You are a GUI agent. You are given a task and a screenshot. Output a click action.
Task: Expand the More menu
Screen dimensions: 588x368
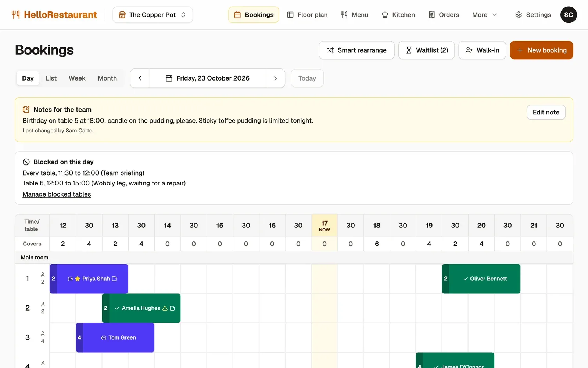[485, 15]
